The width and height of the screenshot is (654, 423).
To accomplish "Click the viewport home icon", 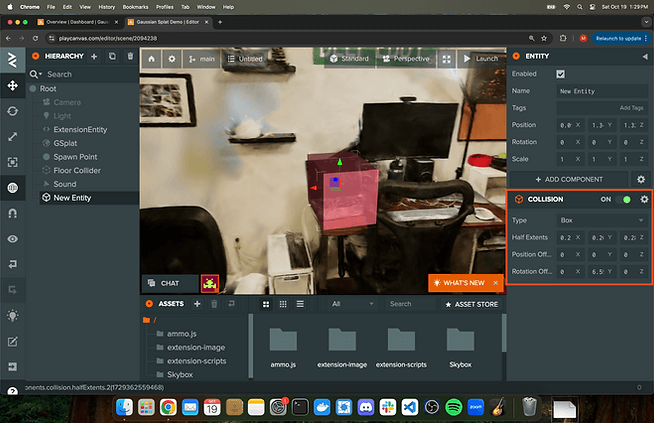I will (151, 59).
